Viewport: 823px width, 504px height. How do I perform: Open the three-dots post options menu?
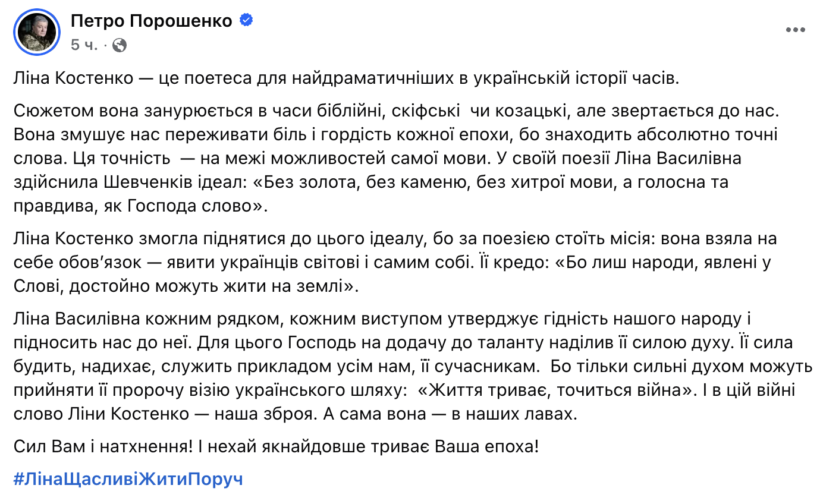point(795,30)
